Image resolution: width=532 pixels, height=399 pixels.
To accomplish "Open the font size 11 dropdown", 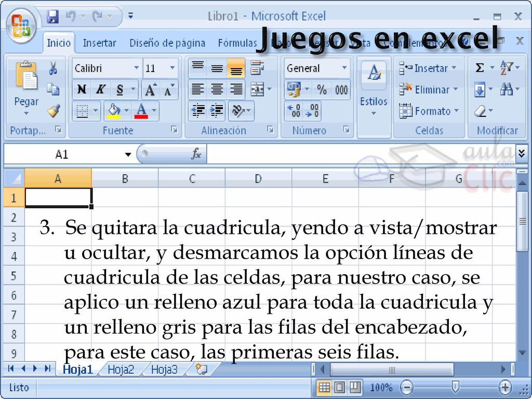I will 172,68.
